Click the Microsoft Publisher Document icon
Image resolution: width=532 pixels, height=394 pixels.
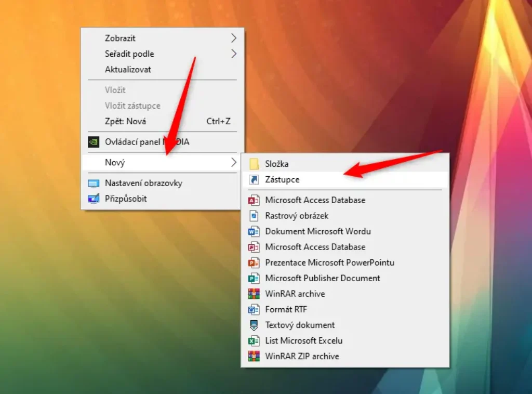click(254, 278)
